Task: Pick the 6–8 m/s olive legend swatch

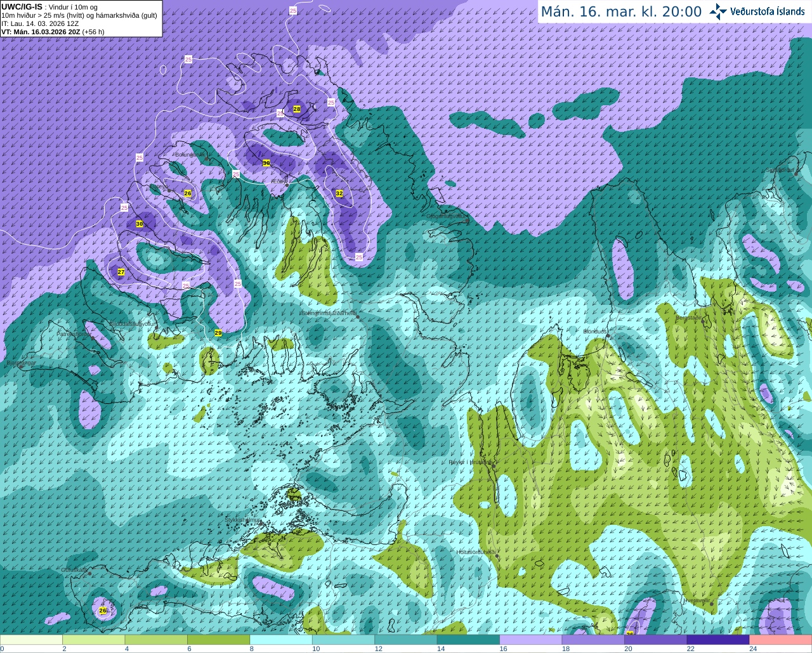Action: pos(219,640)
